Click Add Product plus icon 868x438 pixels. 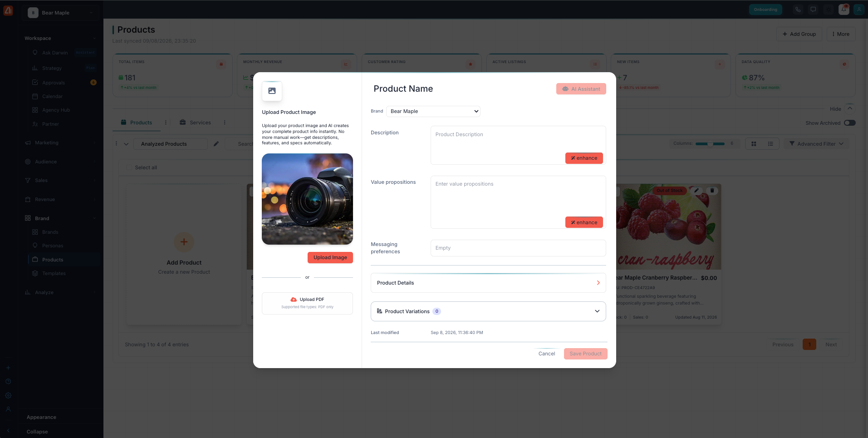tap(184, 242)
